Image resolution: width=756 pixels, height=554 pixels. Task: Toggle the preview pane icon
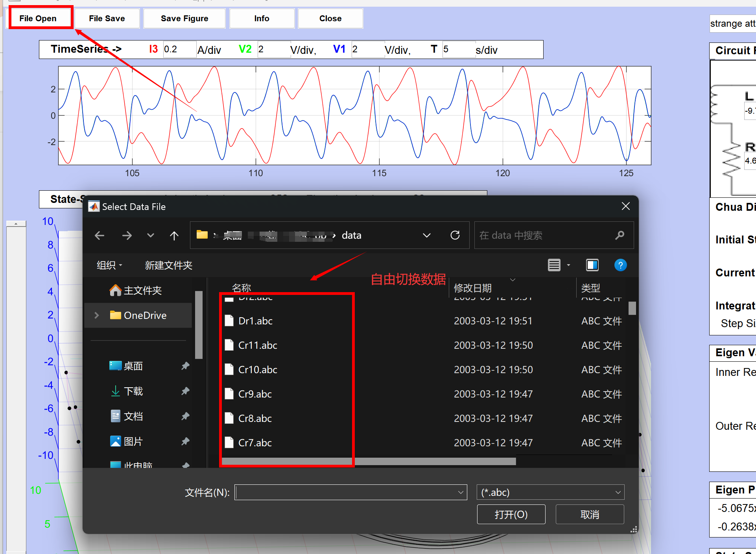click(592, 265)
